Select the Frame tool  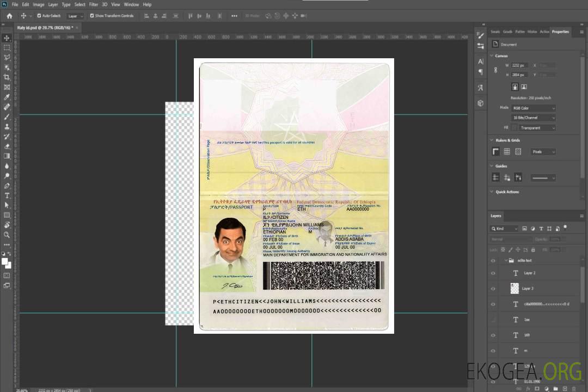click(x=7, y=87)
